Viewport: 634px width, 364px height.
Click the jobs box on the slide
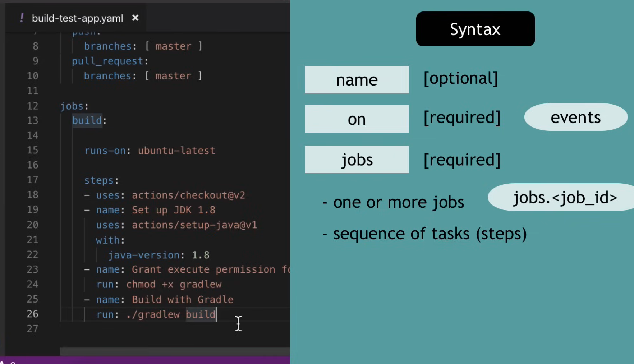[357, 160]
